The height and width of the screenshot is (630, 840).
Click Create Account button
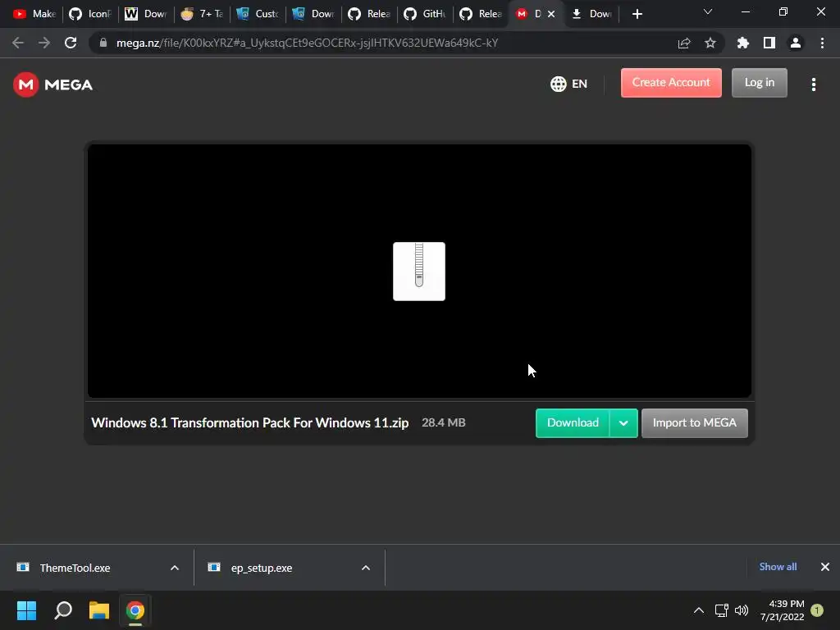pyautogui.click(x=671, y=83)
